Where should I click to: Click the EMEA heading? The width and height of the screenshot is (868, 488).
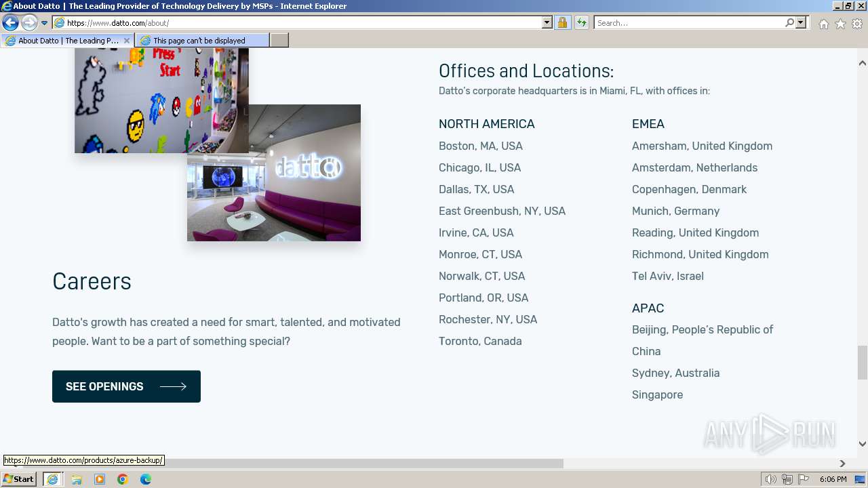pos(648,124)
